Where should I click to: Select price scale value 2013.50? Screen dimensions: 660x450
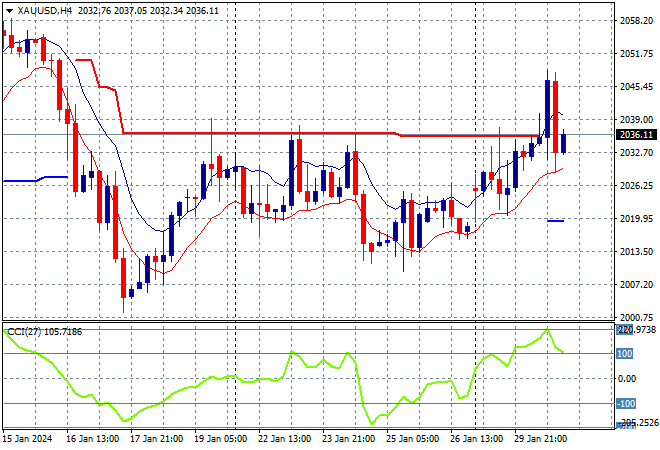point(636,251)
